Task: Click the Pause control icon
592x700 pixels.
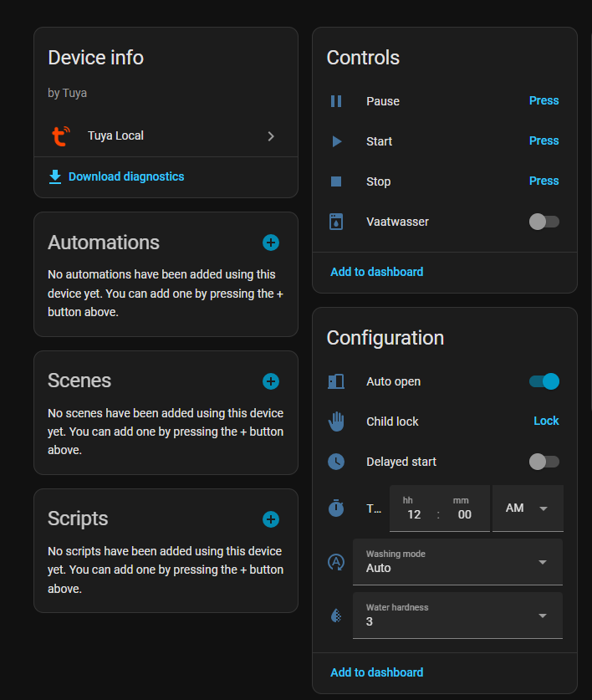Action: pyautogui.click(x=336, y=100)
